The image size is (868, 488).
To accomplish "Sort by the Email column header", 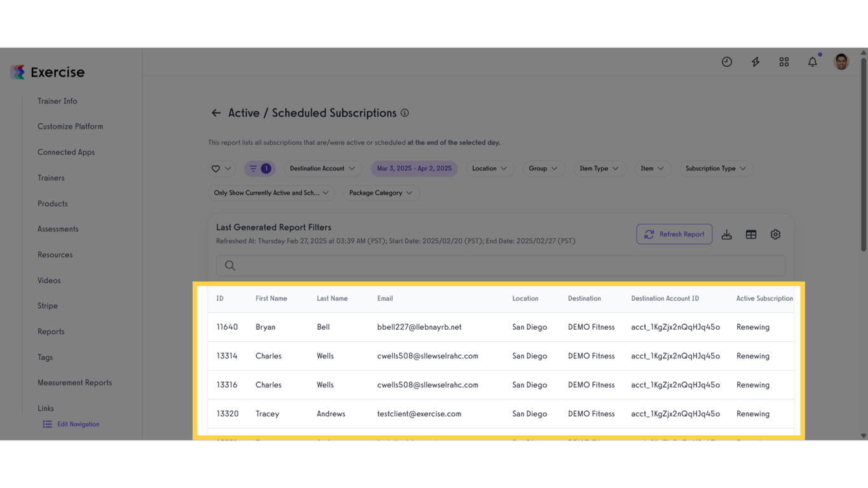I will [x=385, y=299].
